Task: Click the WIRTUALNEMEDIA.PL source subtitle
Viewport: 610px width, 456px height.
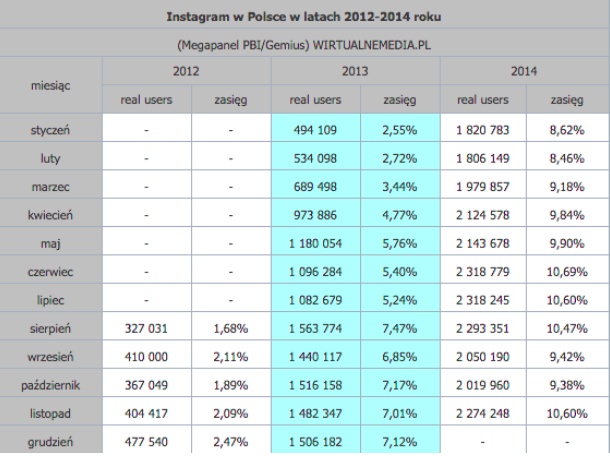Action: [304, 44]
